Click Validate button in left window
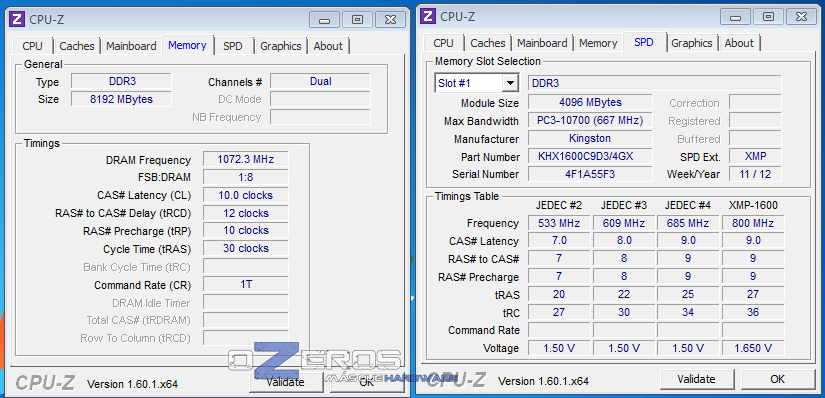 285,381
